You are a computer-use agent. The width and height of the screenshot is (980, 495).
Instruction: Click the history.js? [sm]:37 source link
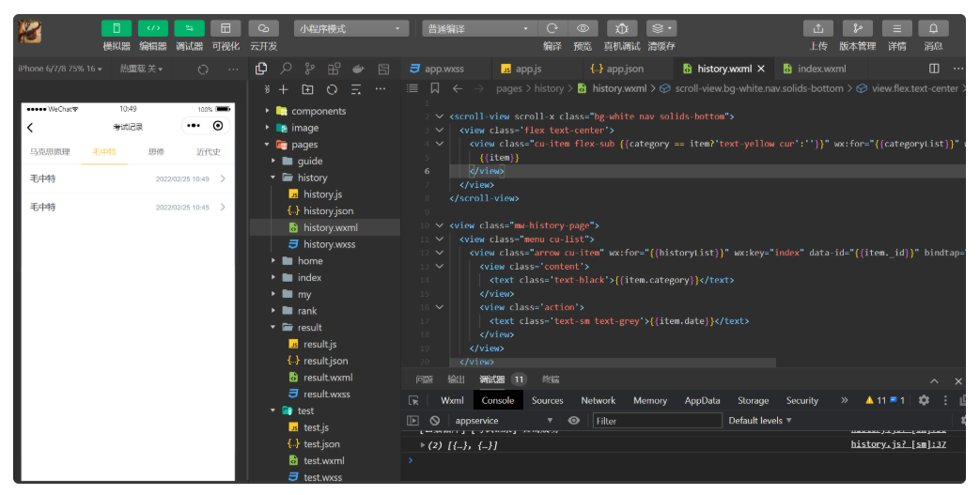click(x=898, y=444)
